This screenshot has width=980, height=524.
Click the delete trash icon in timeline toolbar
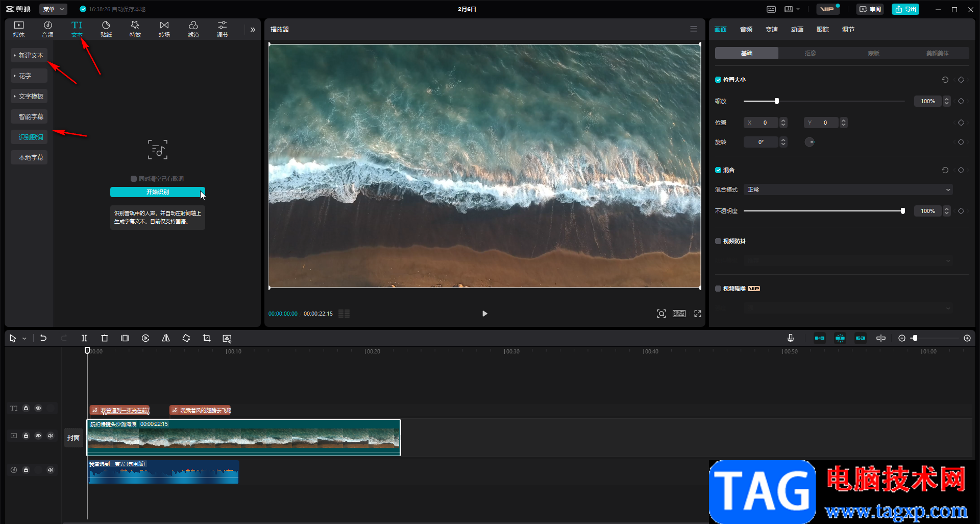(105, 338)
